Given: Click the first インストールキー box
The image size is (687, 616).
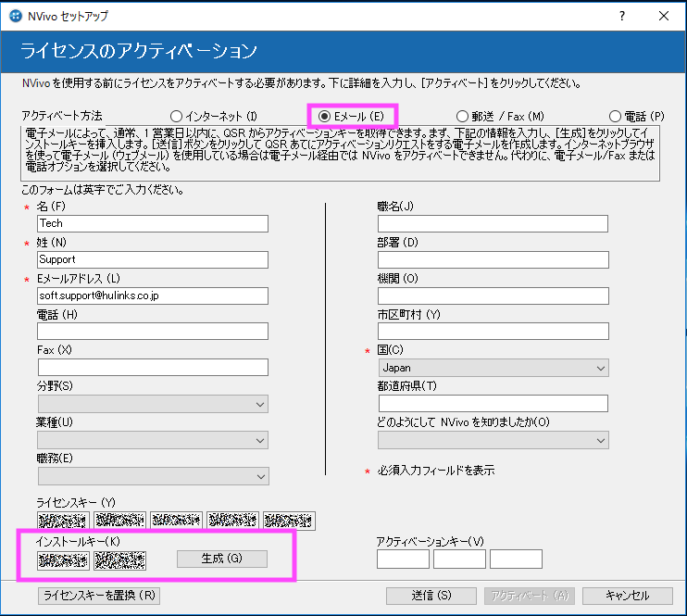Looking at the screenshot, I should pyautogui.click(x=63, y=560).
